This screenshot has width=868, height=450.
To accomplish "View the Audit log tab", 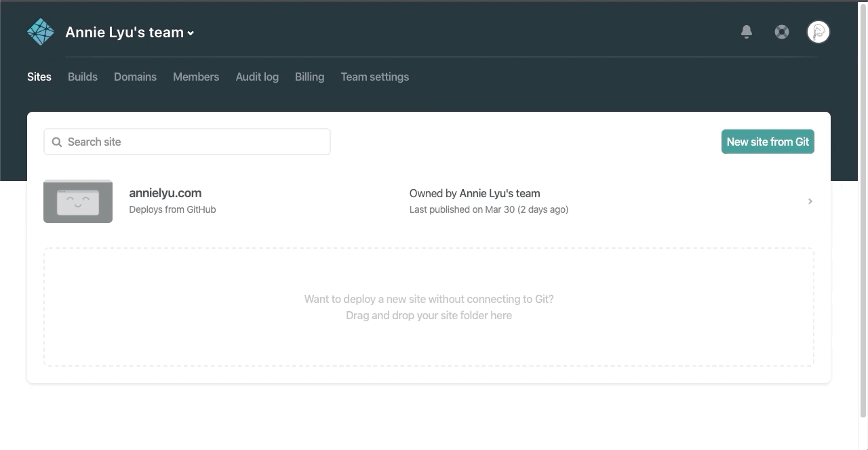I will tap(257, 77).
